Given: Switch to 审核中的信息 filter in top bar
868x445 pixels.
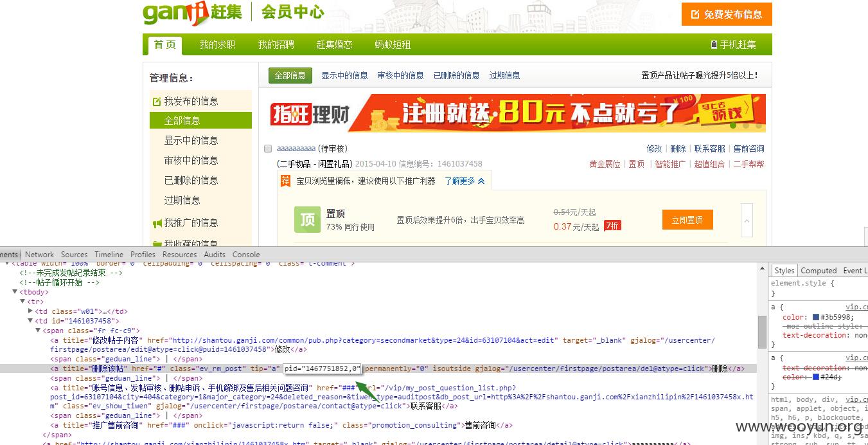Looking at the screenshot, I should click(x=401, y=75).
